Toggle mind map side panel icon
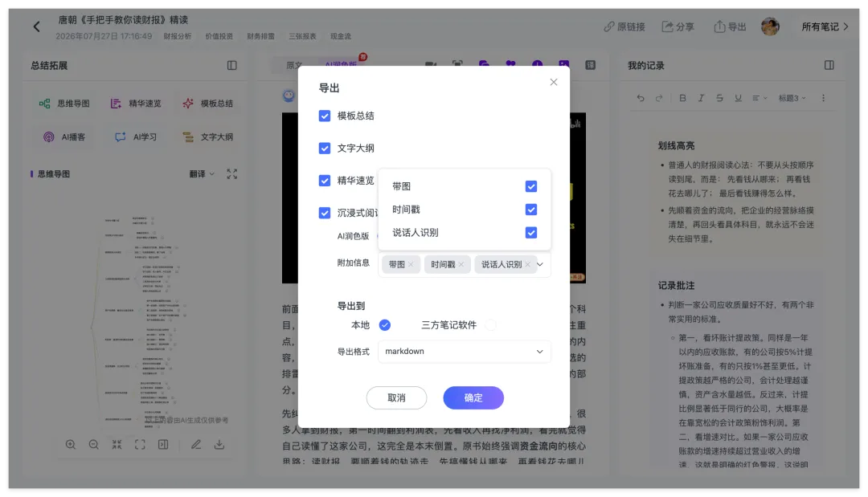Viewport: 868px width, 497px height. point(163,445)
